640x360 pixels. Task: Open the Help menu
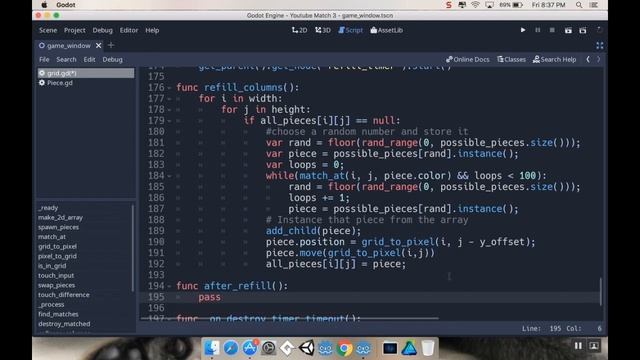click(152, 30)
